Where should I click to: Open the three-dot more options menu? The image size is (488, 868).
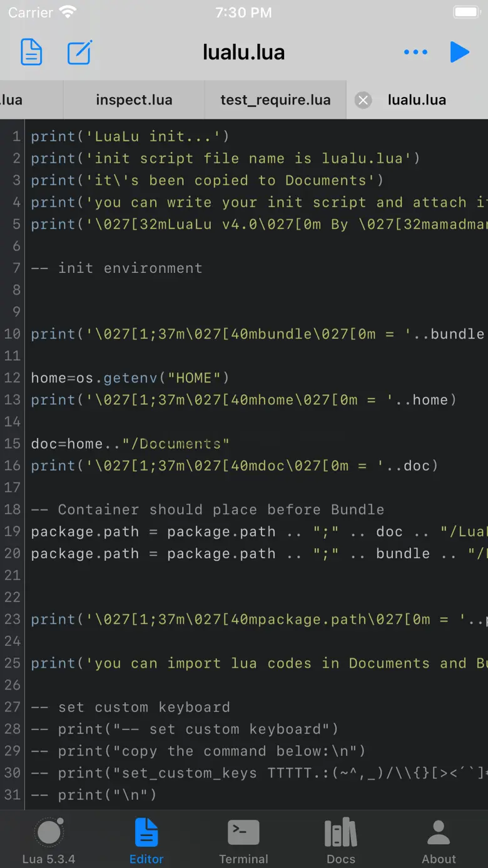416,53
